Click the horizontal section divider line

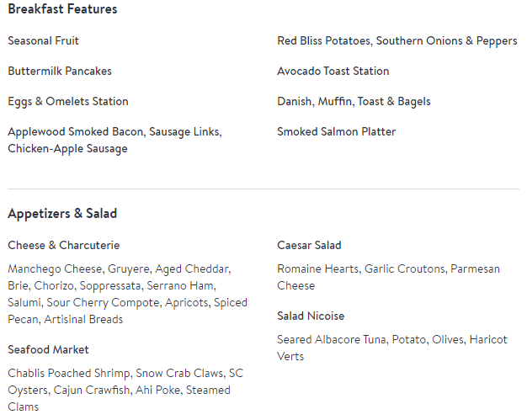point(263,189)
